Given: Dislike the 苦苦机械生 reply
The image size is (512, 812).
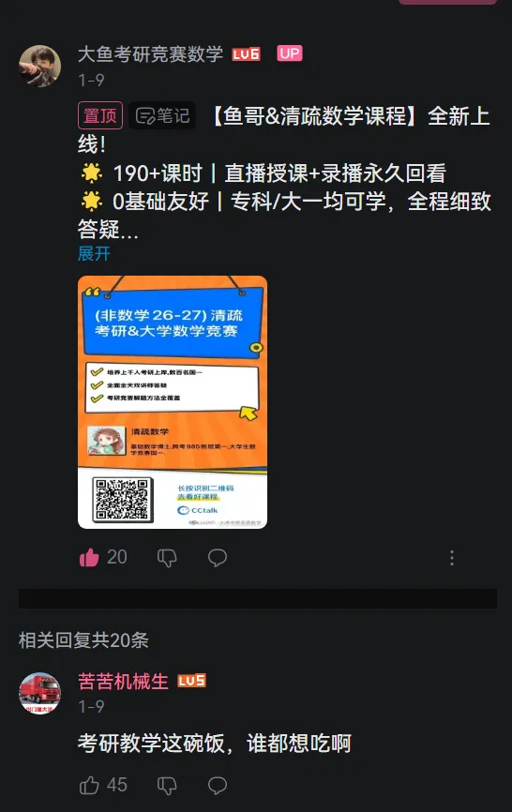Looking at the screenshot, I should (x=167, y=786).
